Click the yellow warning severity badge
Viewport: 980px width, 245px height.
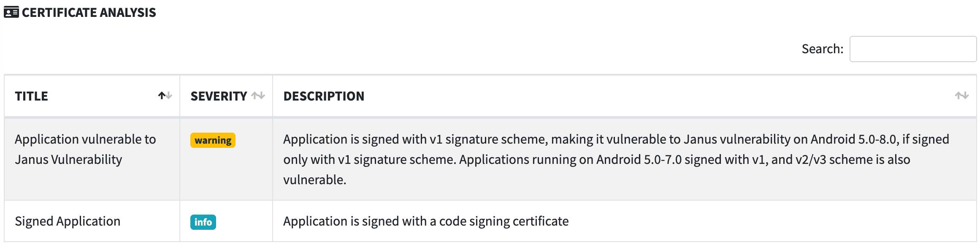pyautogui.click(x=213, y=140)
